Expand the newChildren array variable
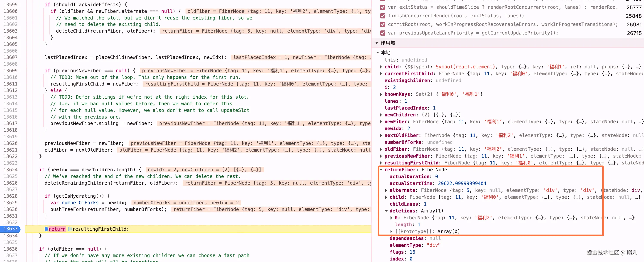The height and width of the screenshot is (262, 644). [381, 115]
